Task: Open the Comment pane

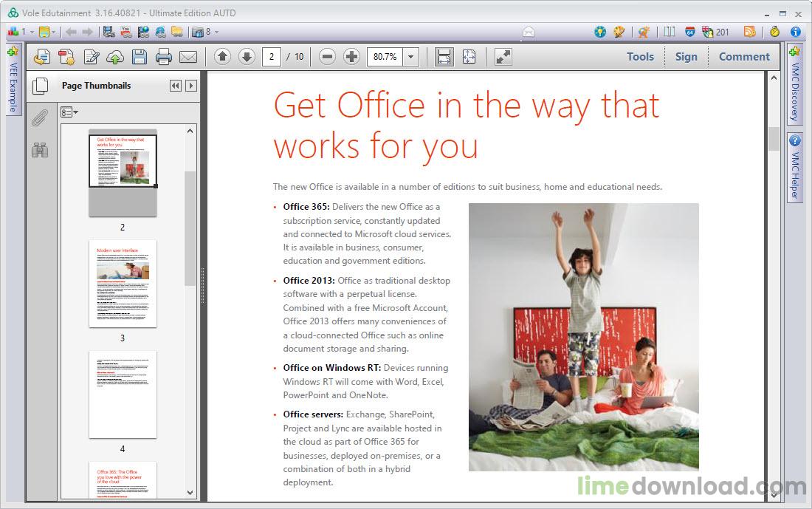Action: click(x=744, y=56)
